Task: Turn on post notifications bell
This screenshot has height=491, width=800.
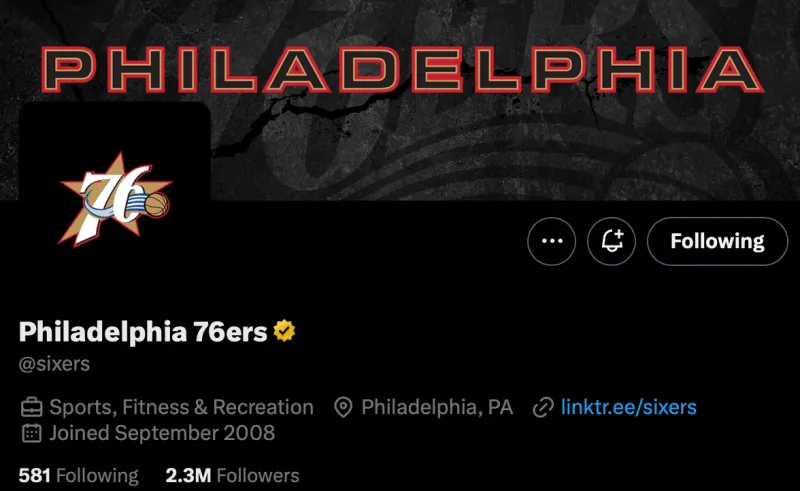Action: pos(611,241)
